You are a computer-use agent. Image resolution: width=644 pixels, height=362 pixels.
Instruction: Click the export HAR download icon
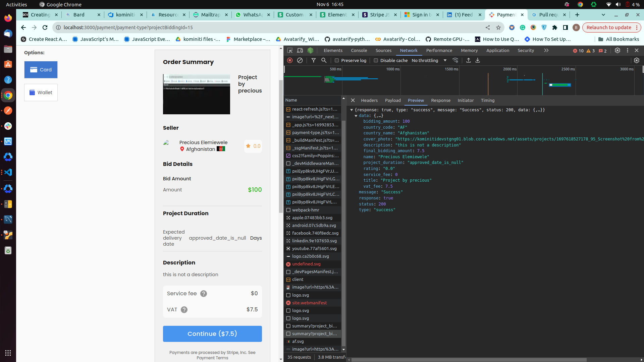(x=478, y=60)
